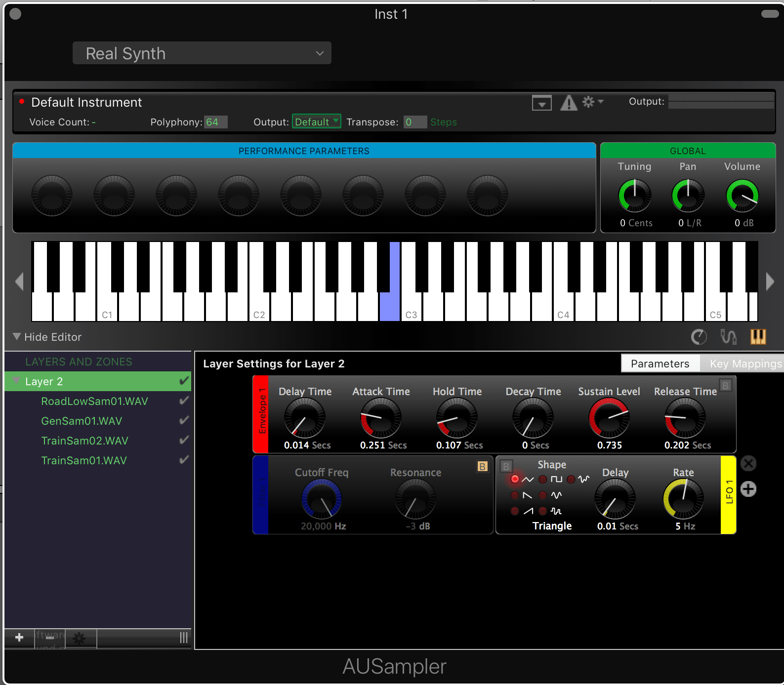Switch to the Key Mappings tab
This screenshot has width=784, height=685.
tap(745, 363)
